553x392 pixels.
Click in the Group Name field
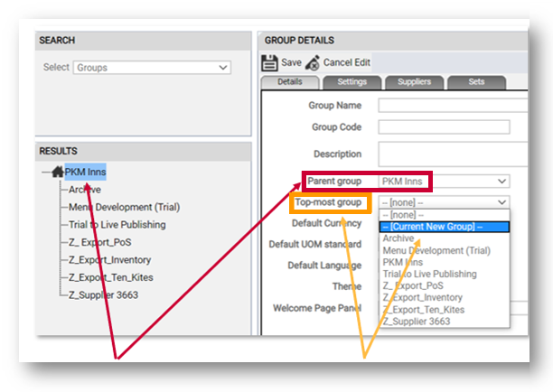click(453, 106)
